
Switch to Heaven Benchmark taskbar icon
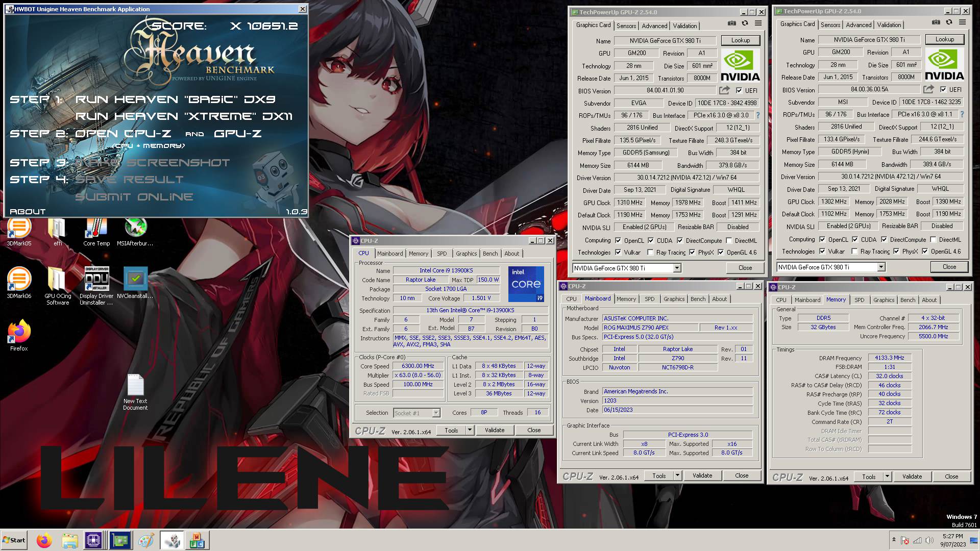pos(172,540)
